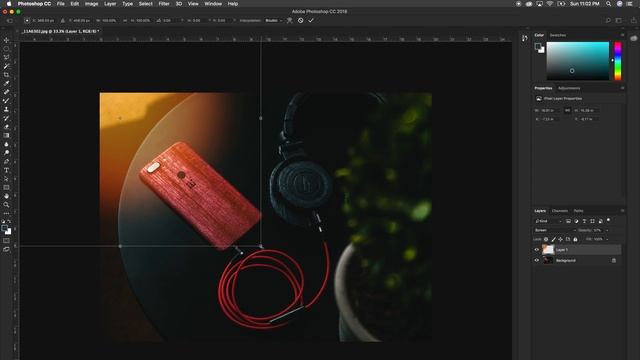Select the Path Selection tool

6,179
